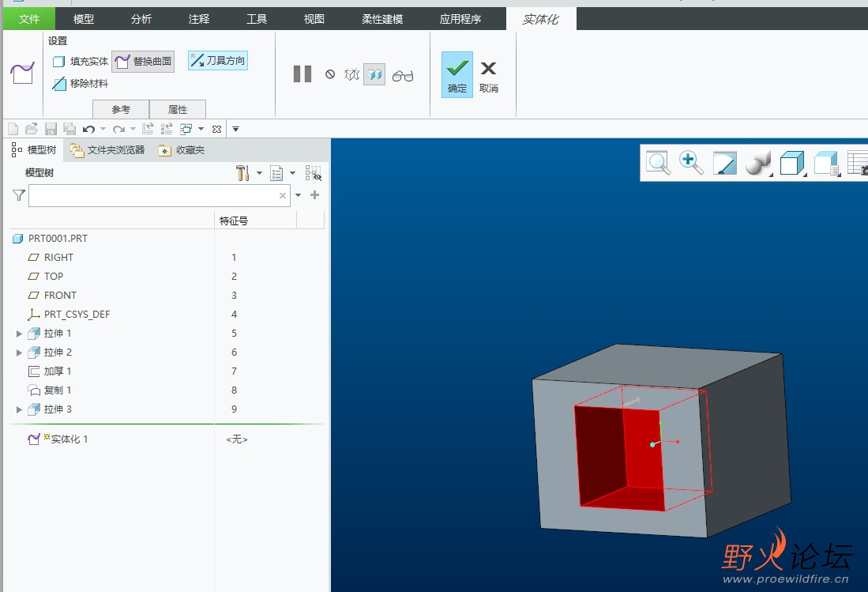Click the Redo arrow

click(x=118, y=129)
